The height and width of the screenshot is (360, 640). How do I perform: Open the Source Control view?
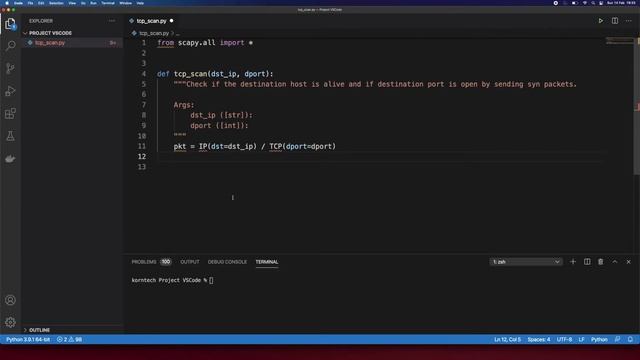(x=10, y=68)
